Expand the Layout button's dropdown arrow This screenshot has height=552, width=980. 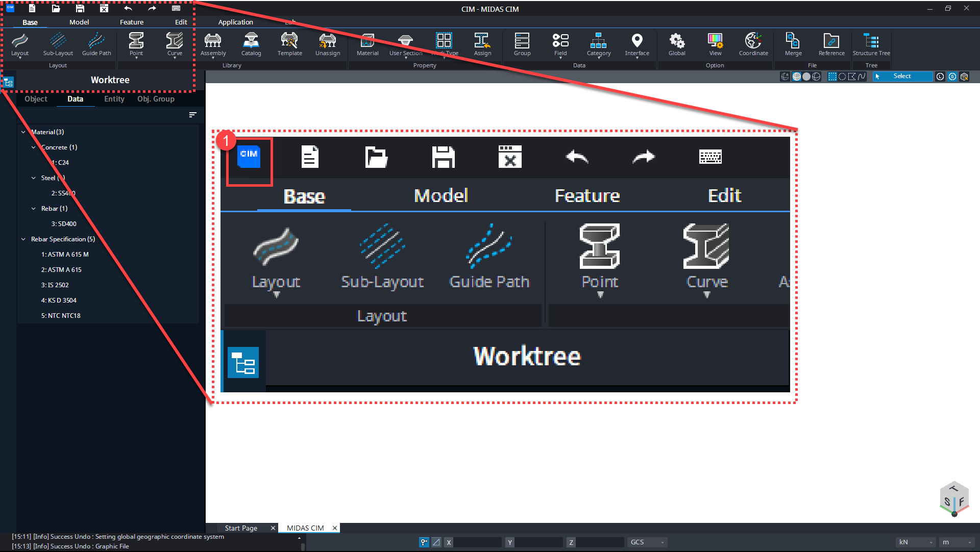20,58
